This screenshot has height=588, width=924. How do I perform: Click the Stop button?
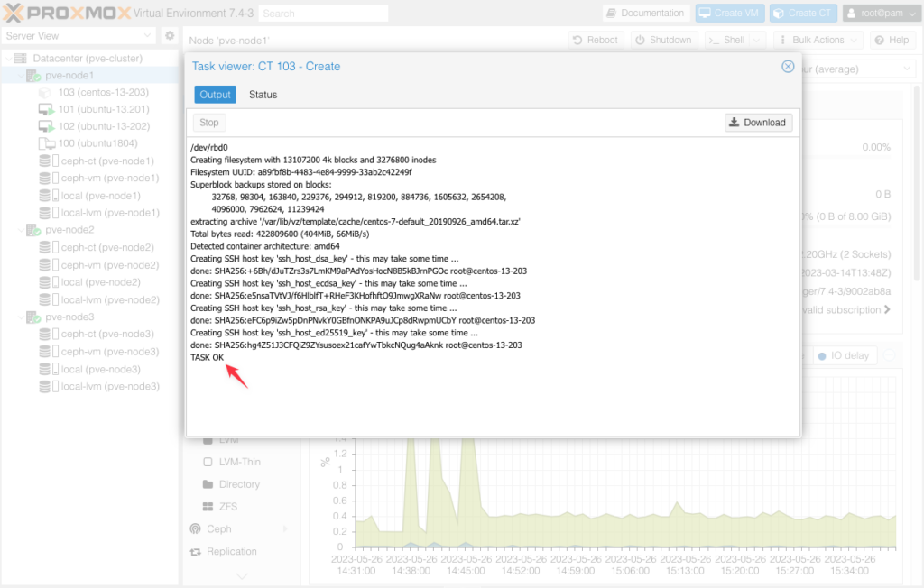pos(208,123)
